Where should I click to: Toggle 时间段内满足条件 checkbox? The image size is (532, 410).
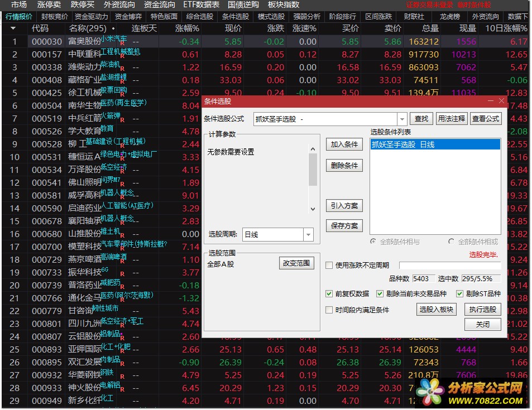point(329,310)
